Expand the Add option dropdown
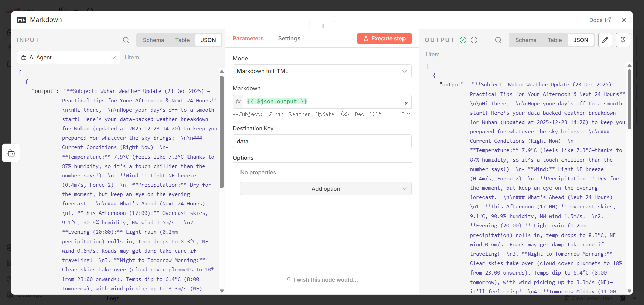Image resolution: width=644 pixels, height=305 pixels. 326,189
